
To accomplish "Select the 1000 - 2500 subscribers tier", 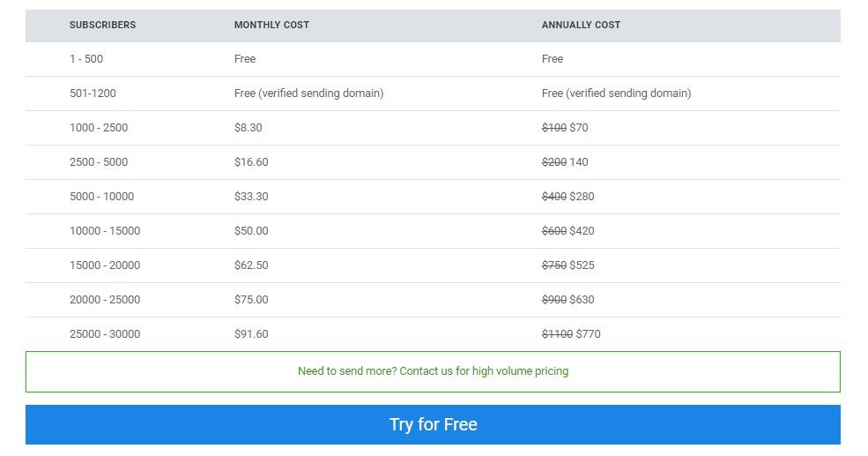I will pos(99,127).
